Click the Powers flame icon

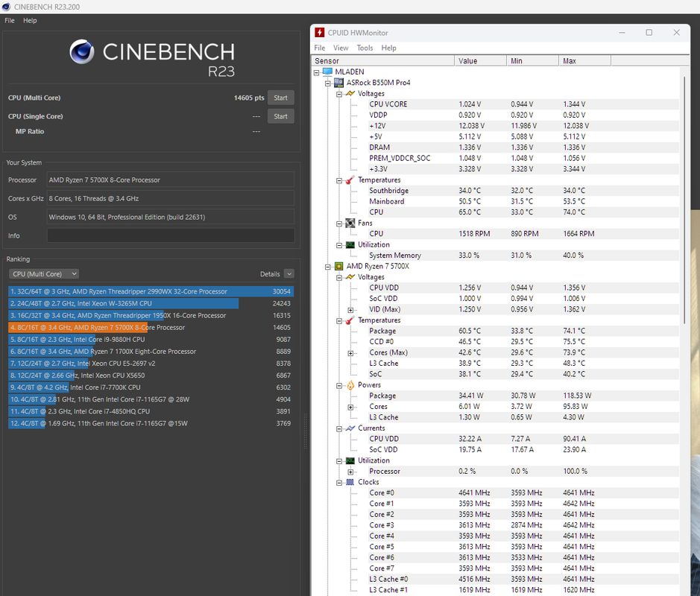350,385
